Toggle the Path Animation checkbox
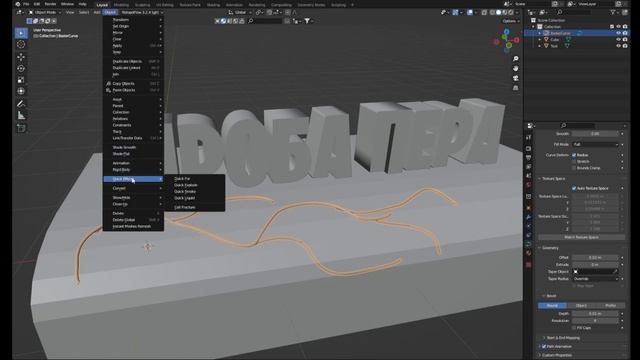 (x=544, y=347)
